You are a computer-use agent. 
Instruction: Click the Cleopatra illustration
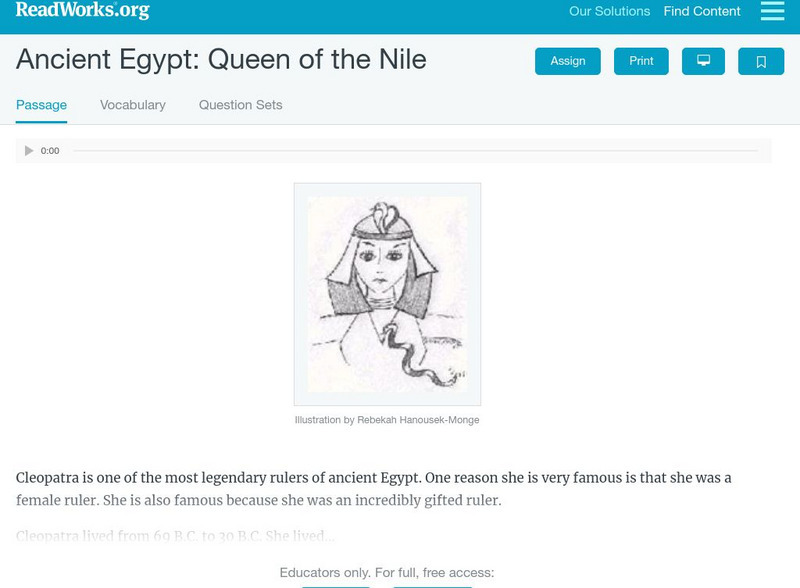click(387, 294)
